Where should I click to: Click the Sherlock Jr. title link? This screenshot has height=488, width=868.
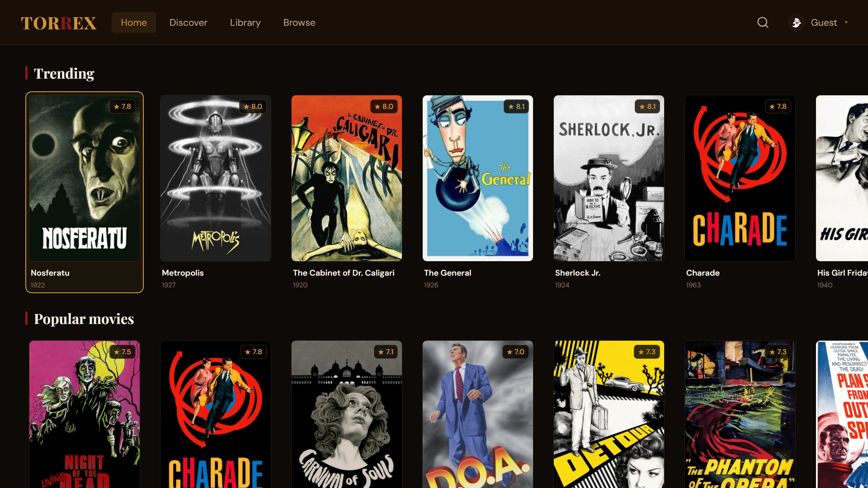coord(578,273)
